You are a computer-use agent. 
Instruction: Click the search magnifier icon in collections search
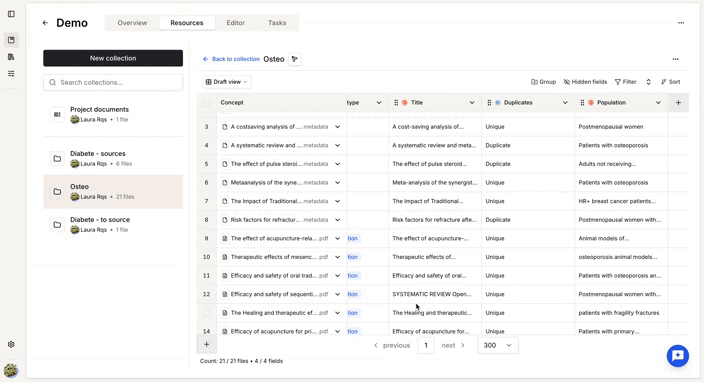tap(53, 83)
